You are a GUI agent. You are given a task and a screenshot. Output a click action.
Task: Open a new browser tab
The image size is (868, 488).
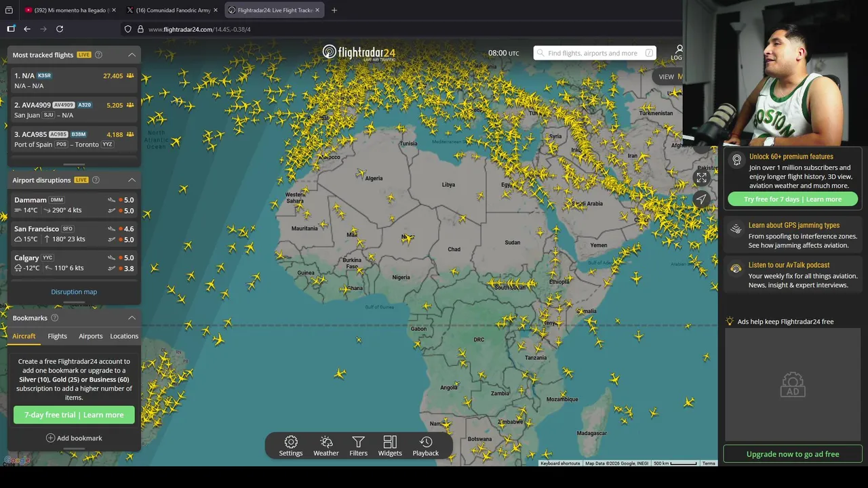pyautogui.click(x=334, y=10)
